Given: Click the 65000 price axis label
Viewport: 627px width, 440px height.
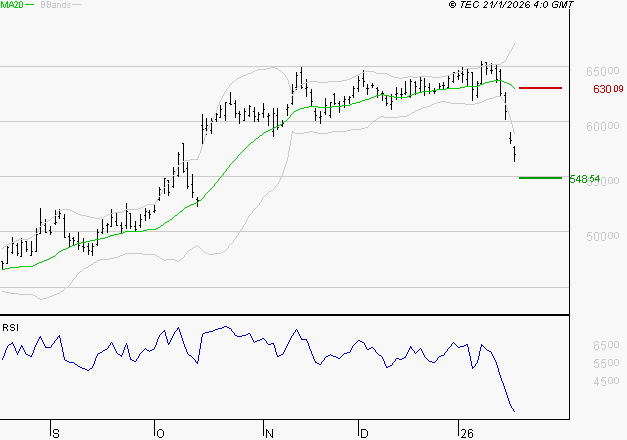Looking at the screenshot, I should point(603,72).
